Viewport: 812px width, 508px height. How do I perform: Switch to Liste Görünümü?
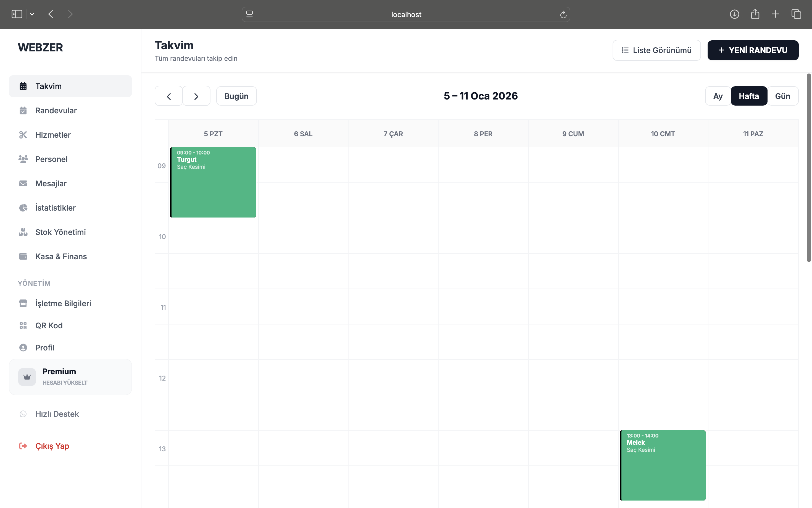pos(656,50)
